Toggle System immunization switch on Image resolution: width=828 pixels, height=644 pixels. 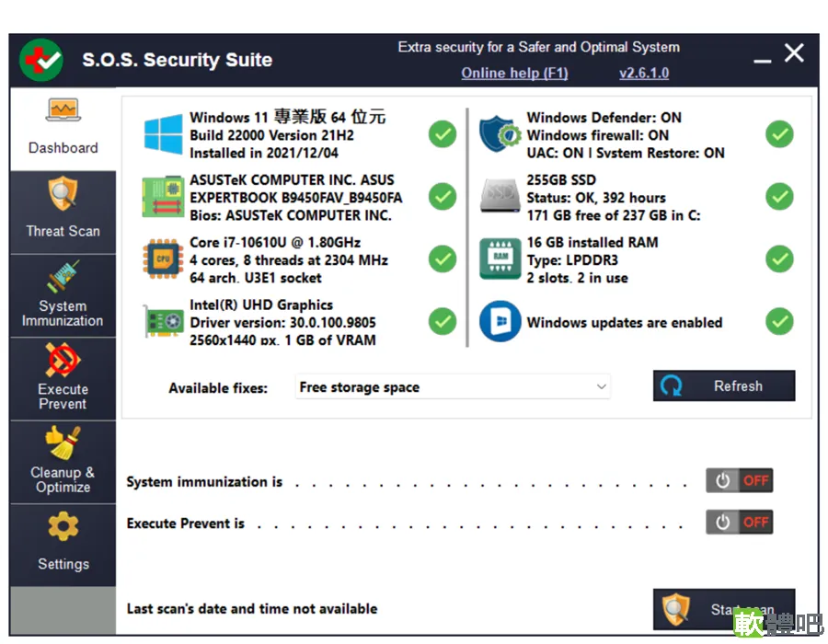pyautogui.click(x=740, y=480)
